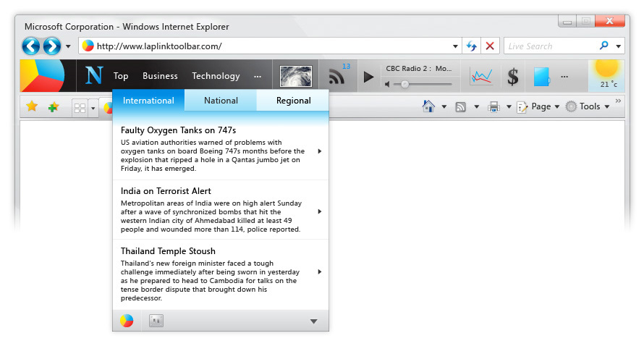Click the blue N news icon
644x354 pixels.
coord(94,76)
